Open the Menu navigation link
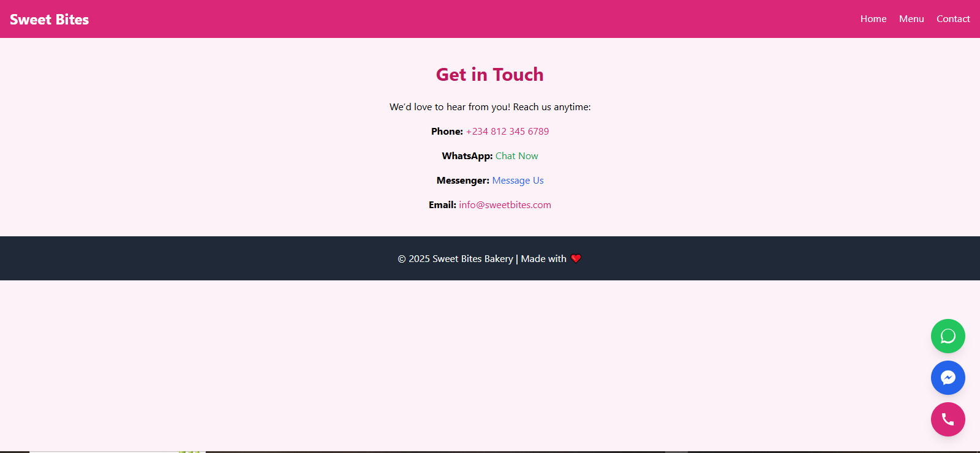The height and width of the screenshot is (453, 980). (x=911, y=19)
